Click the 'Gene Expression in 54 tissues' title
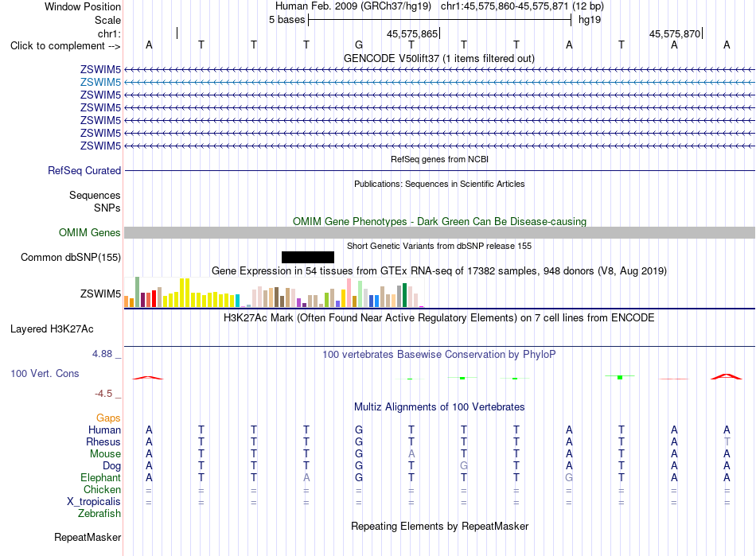The height and width of the screenshot is (556, 756). (439, 270)
